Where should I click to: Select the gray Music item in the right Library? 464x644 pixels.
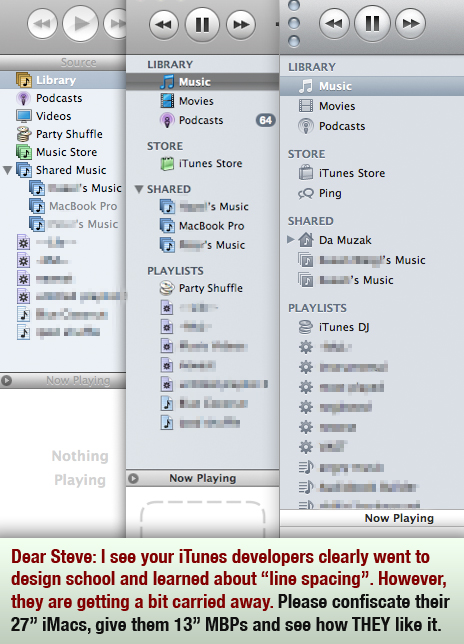tap(372, 86)
